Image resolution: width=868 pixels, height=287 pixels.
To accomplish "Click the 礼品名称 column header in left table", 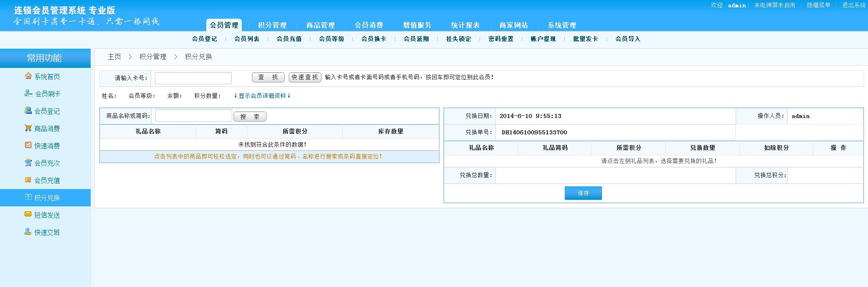I will tap(148, 131).
